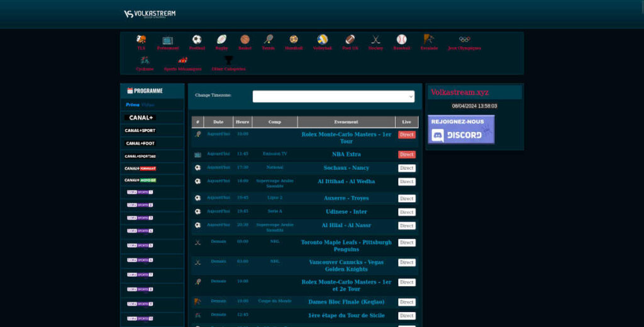Select the Jeux Olympiques category
The height and width of the screenshot is (327, 644).
coord(465,40)
